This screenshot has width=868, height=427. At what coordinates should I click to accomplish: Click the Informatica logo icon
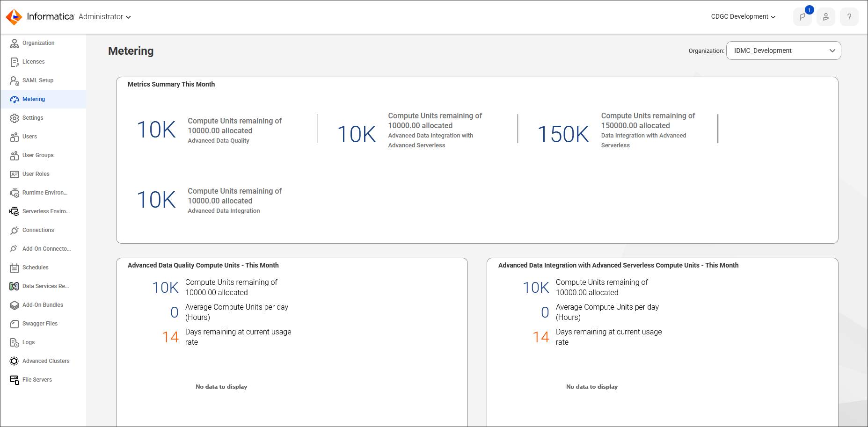(x=14, y=17)
